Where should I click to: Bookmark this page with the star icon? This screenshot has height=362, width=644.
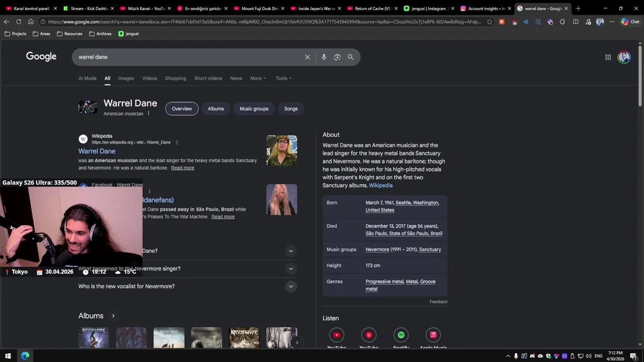[490, 22]
